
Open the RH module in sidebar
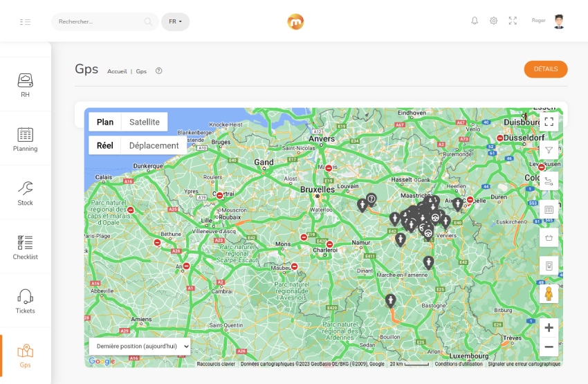click(25, 85)
